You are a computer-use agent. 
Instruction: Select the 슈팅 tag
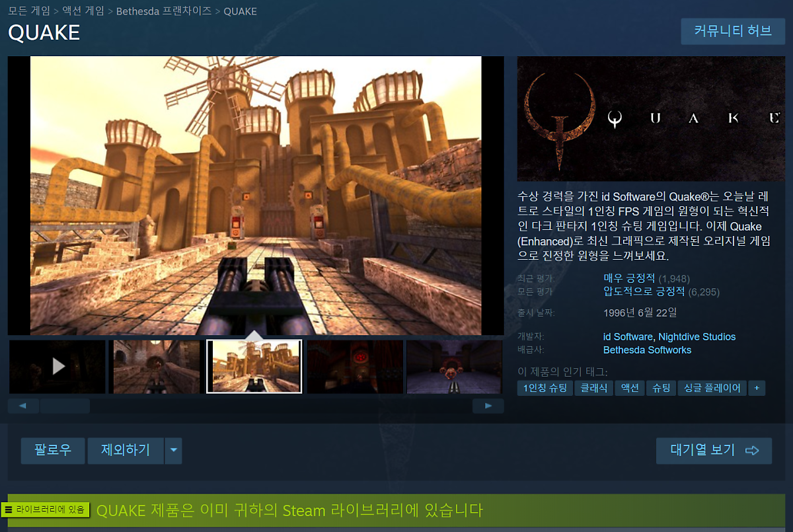tap(661, 388)
